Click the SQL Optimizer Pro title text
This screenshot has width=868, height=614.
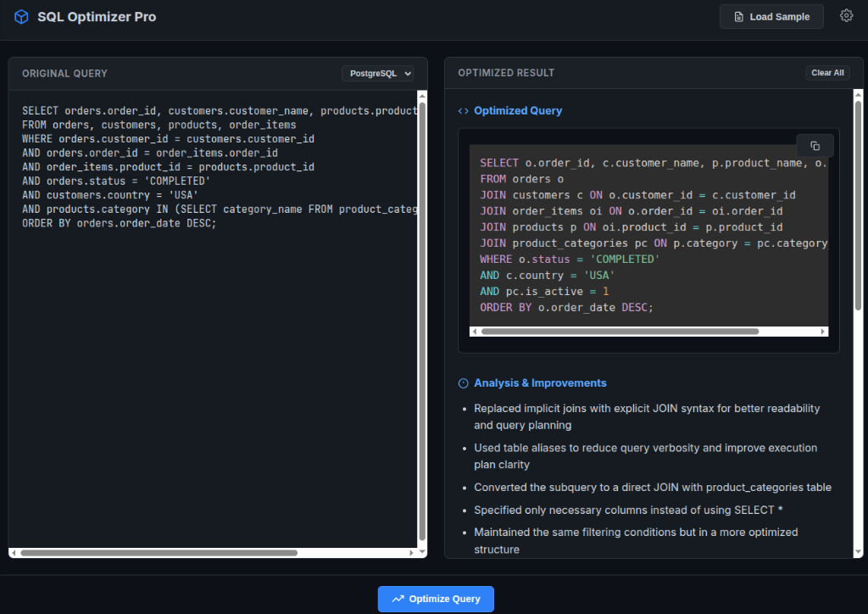click(x=97, y=17)
